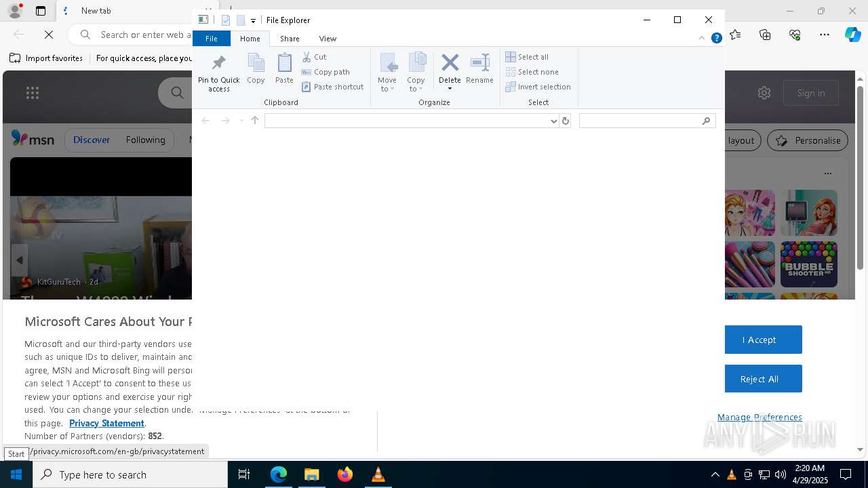Click the Up one level arrow
This screenshot has width=868, height=488.
[255, 121]
